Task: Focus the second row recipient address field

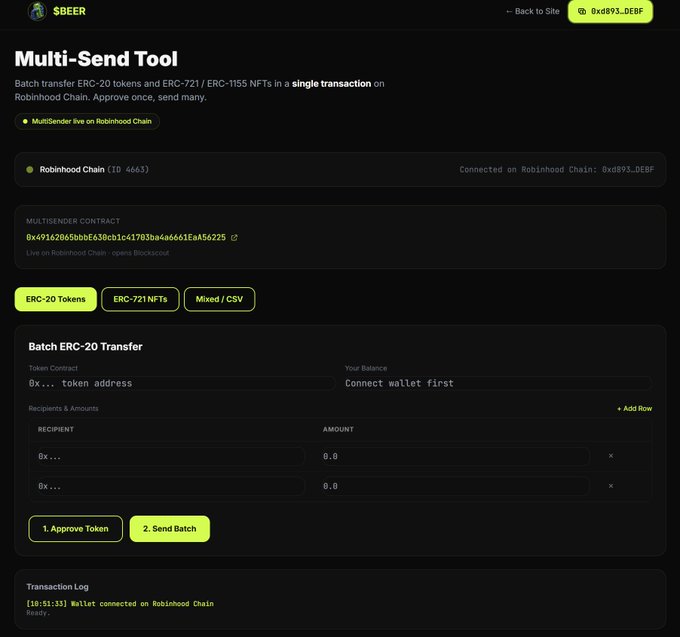Action: pos(171,486)
